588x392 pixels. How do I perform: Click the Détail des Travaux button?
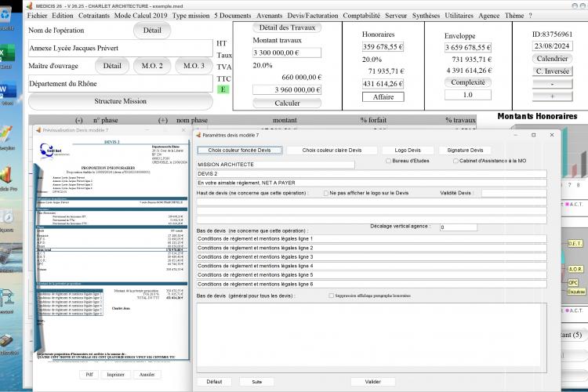coord(287,27)
